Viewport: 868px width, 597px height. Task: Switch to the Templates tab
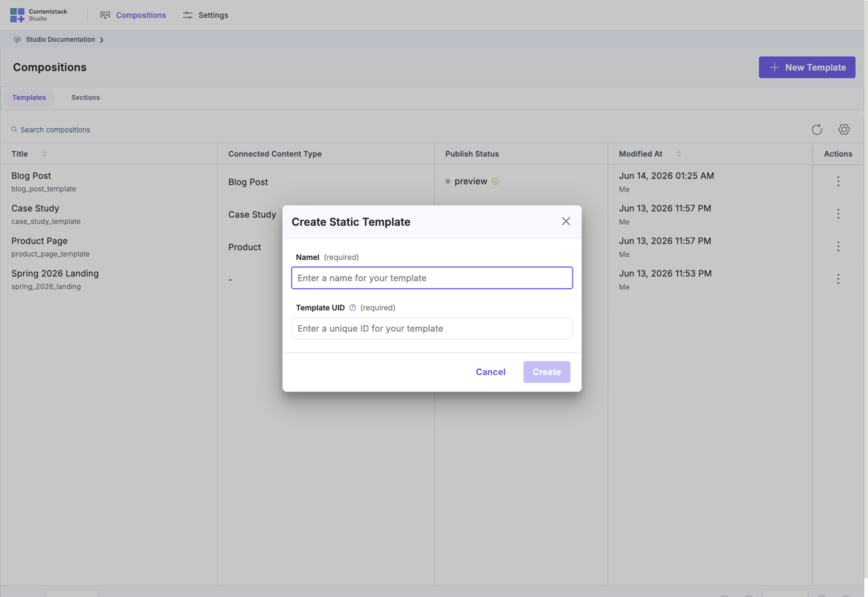29,97
